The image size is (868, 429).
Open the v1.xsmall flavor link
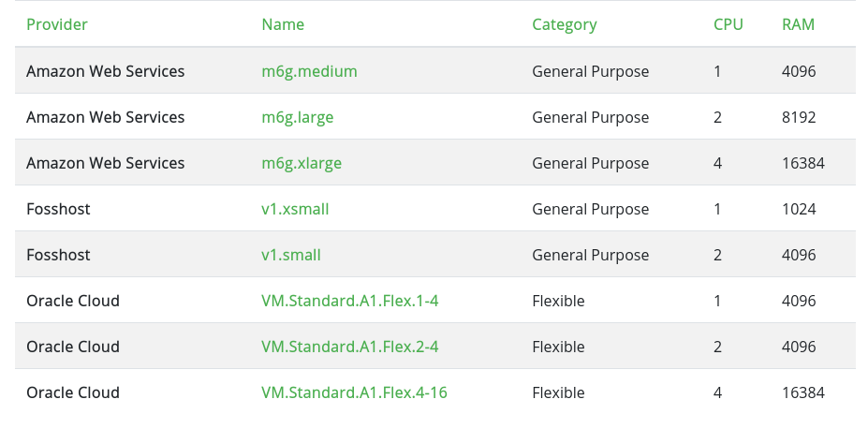click(295, 209)
